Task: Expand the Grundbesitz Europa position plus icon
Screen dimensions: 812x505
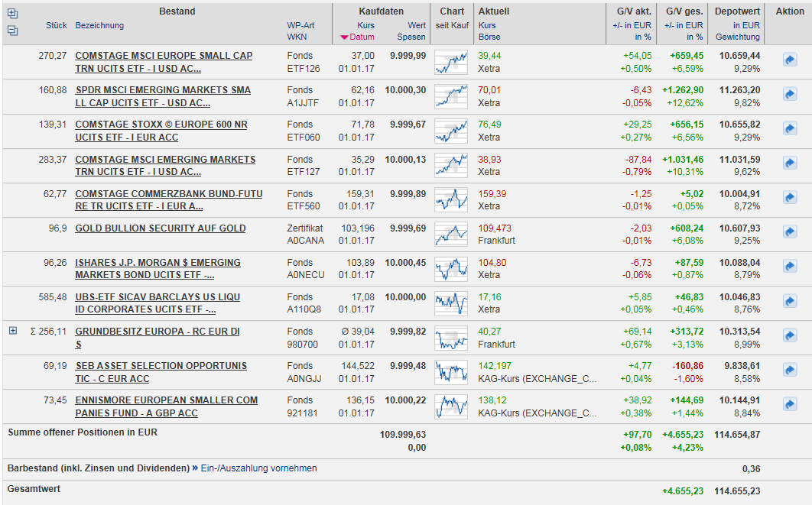Action: [13, 331]
